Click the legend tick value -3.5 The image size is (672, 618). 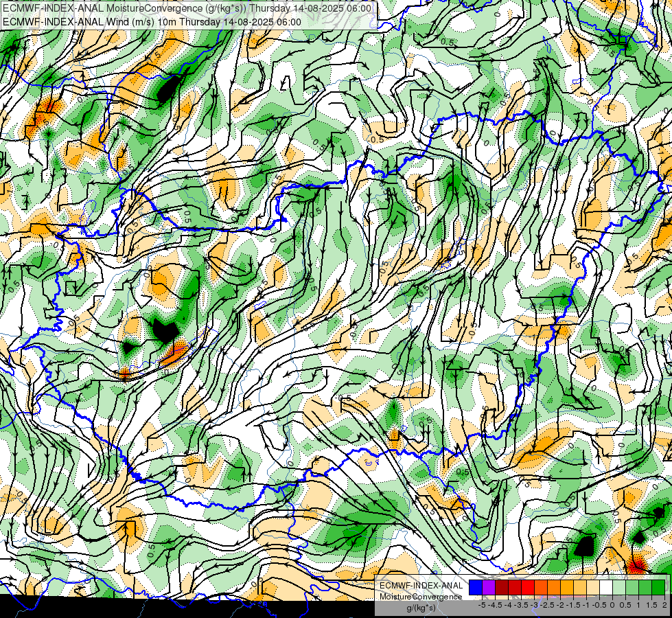pyautogui.click(x=521, y=605)
